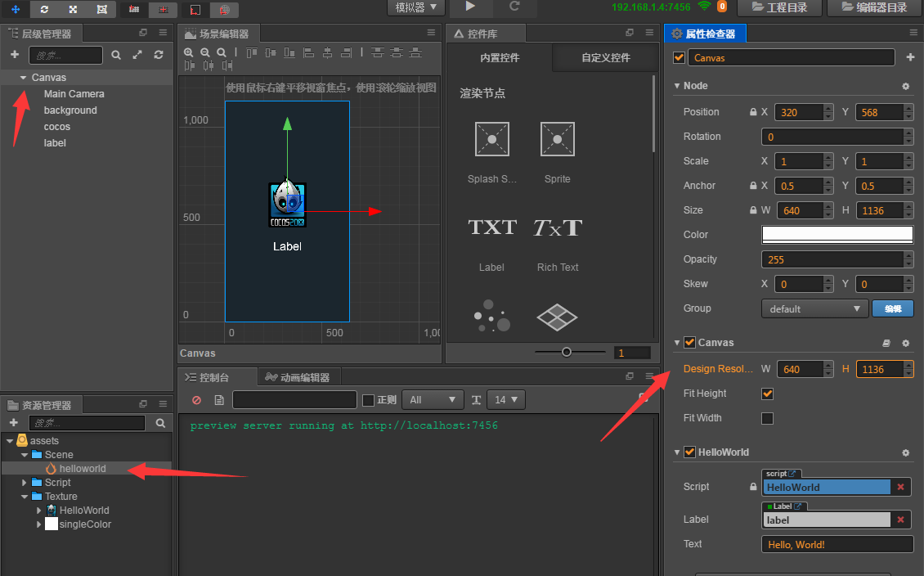Image resolution: width=924 pixels, height=576 pixels.
Task: Click the align top icon in scene toolbar
Action: pos(252,52)
